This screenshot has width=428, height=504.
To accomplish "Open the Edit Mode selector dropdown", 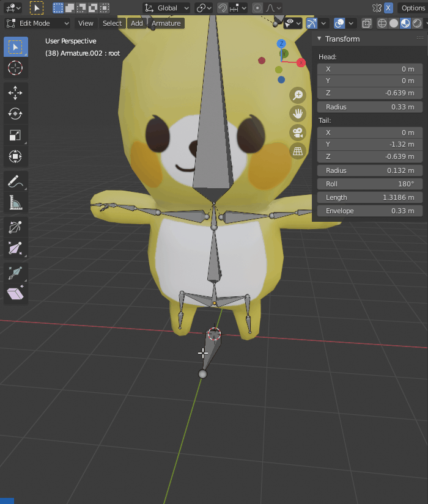I will coord(37,23).
